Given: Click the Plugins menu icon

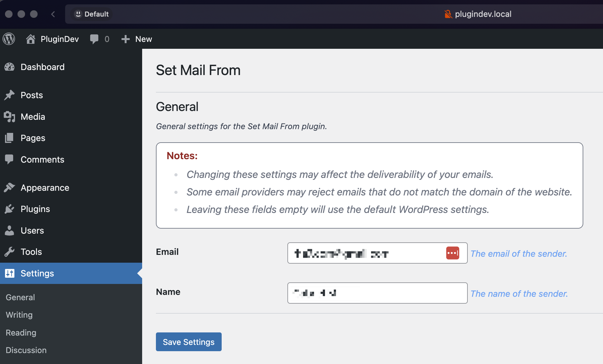Looking at the screenshot, I should point(9,209).
